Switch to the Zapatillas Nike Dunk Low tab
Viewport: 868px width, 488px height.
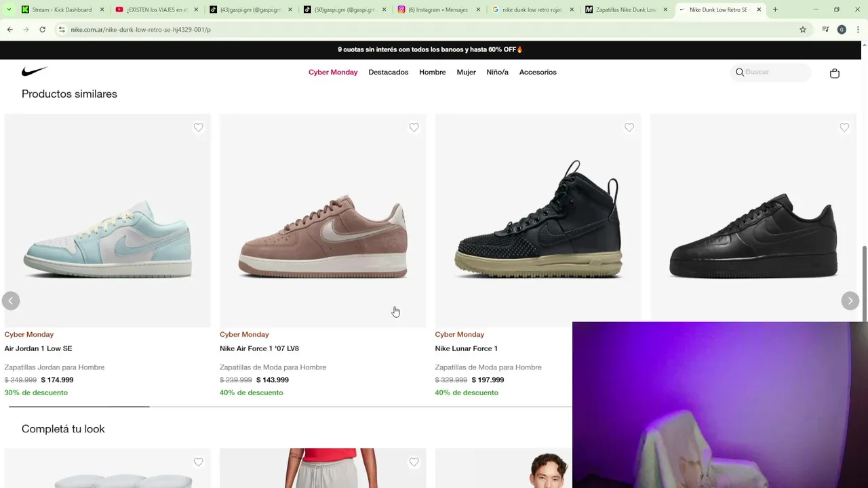(626, 9)
